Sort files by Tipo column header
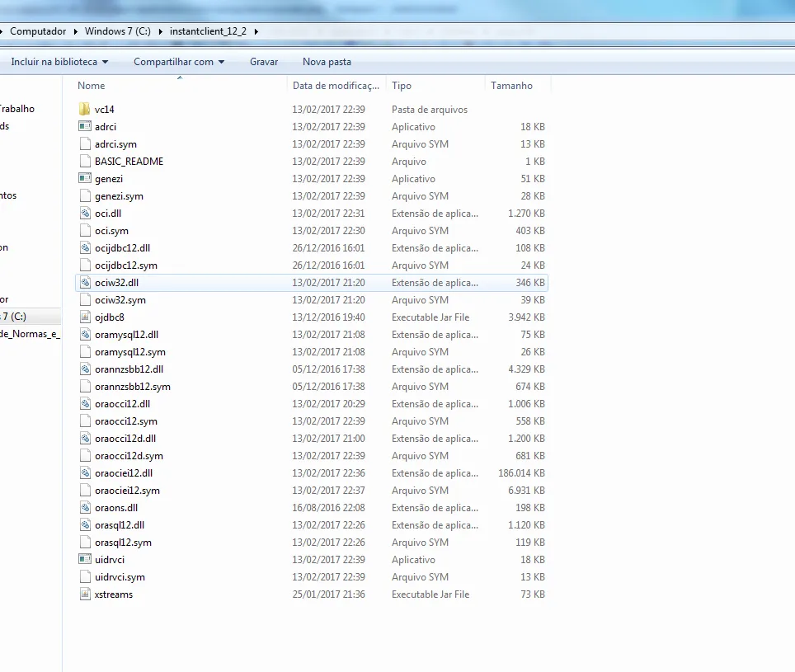This screenshot has height=672, width=795. (x=435, y=86)
